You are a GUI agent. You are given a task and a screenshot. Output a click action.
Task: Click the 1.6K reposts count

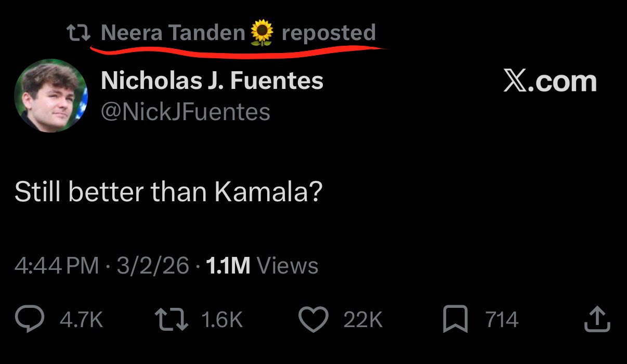(221, 319)
